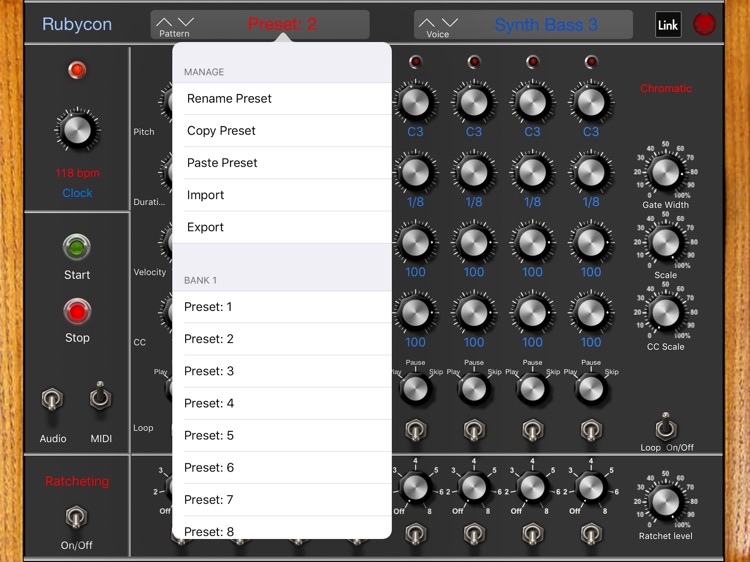The width and height of the screenshot is (750, 562).
Task: Select next pattern with down chevron
Action: tap(186, 22)
